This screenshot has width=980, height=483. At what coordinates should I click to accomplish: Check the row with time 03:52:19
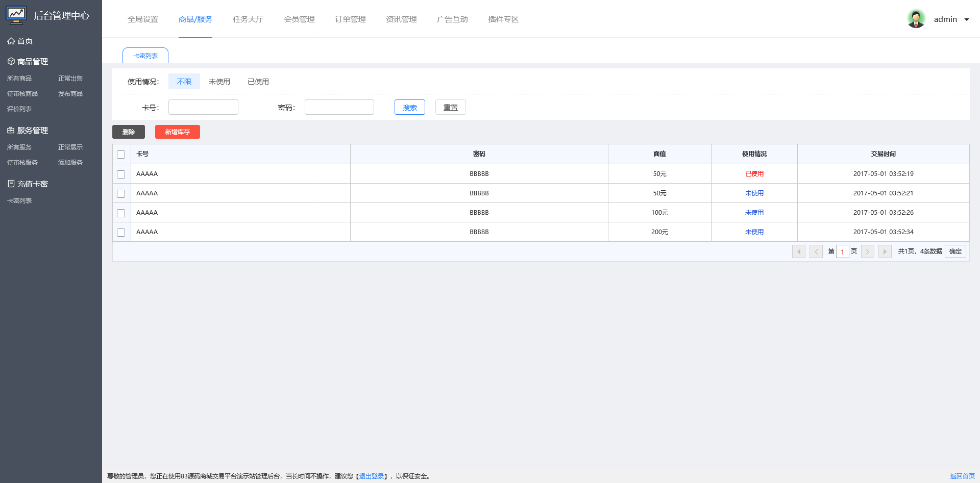(121, 174)
